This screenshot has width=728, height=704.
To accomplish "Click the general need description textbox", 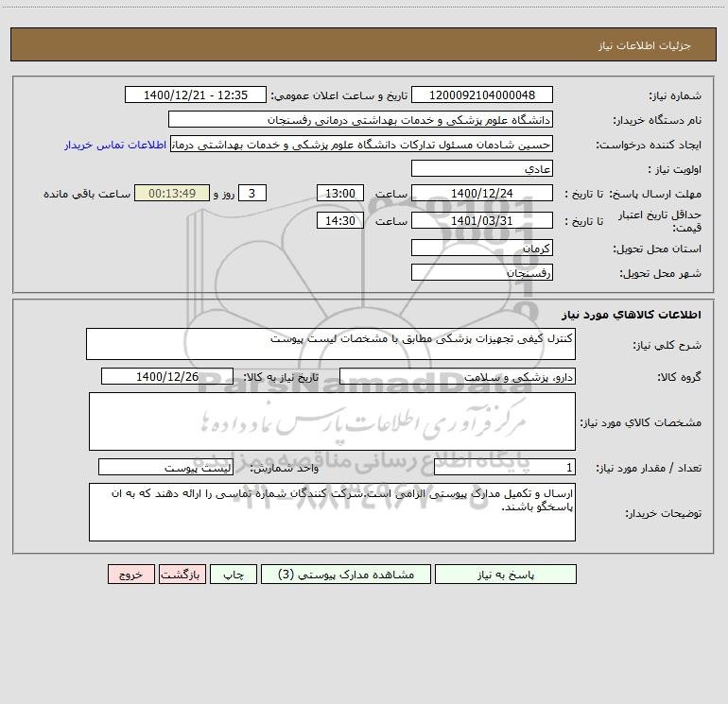I will click(x=331, y=344).
